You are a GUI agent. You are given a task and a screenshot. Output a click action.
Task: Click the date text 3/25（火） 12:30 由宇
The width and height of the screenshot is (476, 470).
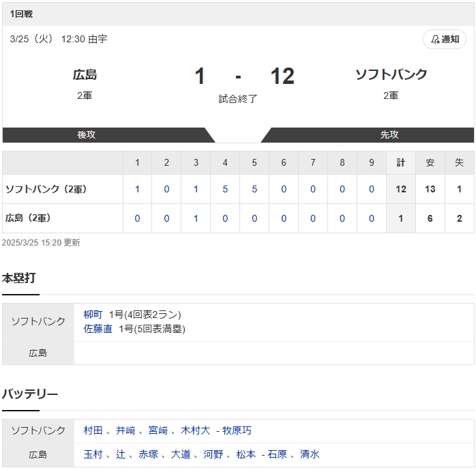click(x=58, y=39)
